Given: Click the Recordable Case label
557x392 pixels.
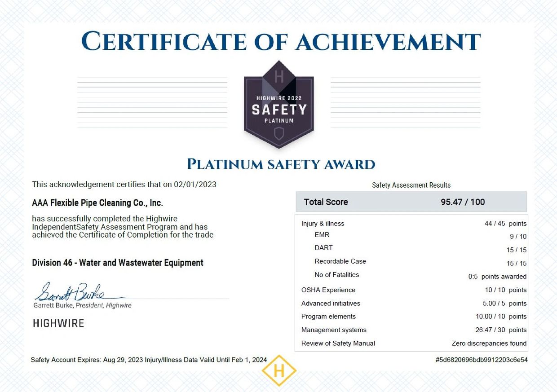Looking at the screenshot, I should pos(340,261).
